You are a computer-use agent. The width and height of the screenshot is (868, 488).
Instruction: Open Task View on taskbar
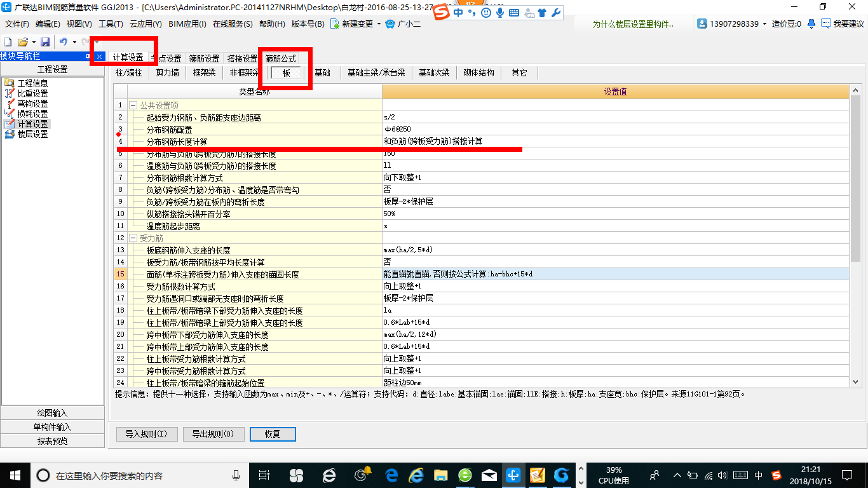click(x=264, y=475)
